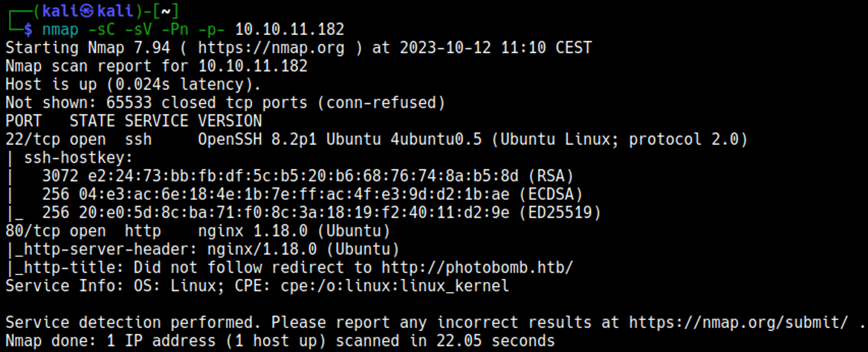The height and width of the screenshot is (352, 868).
Task: Click the 80/tcp port entry
Action: coord(33,231)
